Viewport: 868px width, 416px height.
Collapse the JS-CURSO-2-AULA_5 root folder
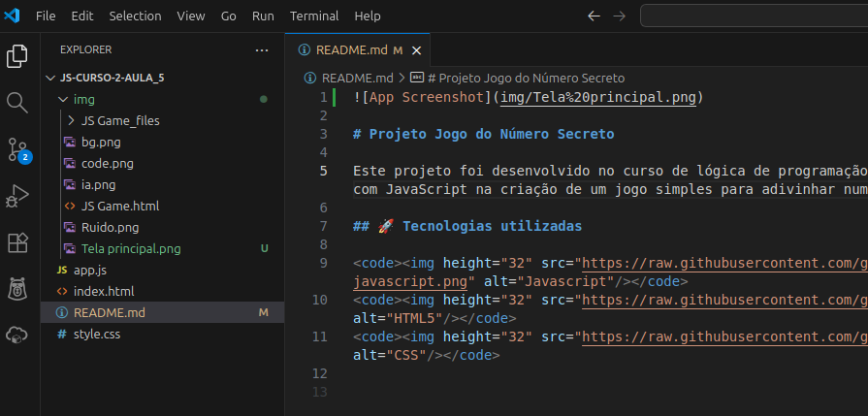click(x=51, y=78)
